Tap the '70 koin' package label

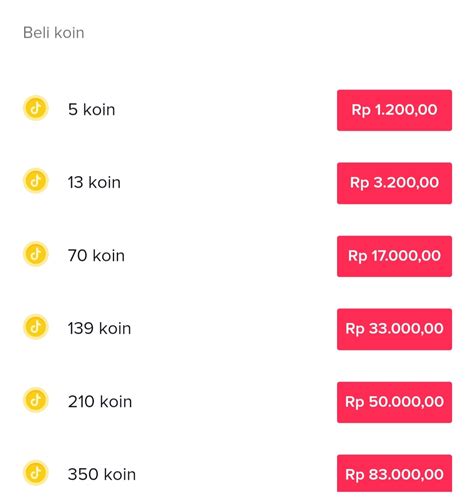(x=96, y=255)
